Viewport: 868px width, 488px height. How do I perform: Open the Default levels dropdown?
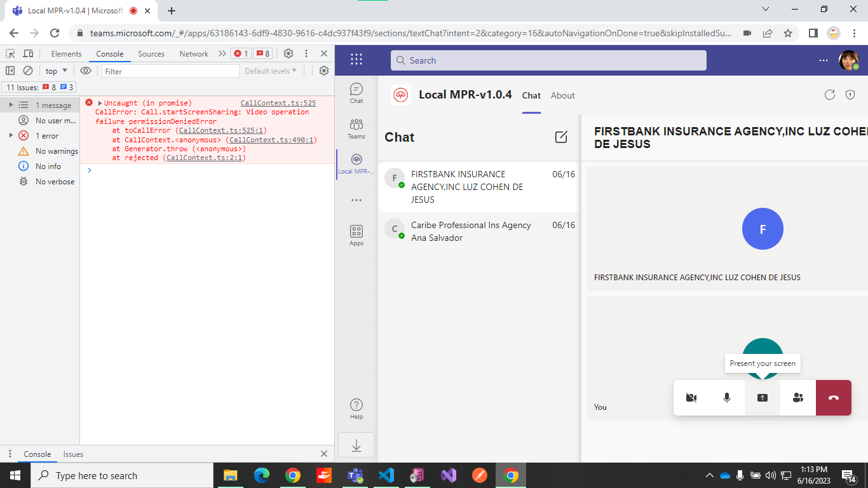click(269, 71)
